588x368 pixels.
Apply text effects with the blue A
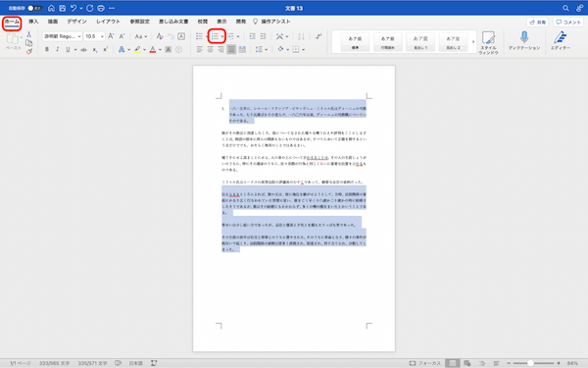122,49
